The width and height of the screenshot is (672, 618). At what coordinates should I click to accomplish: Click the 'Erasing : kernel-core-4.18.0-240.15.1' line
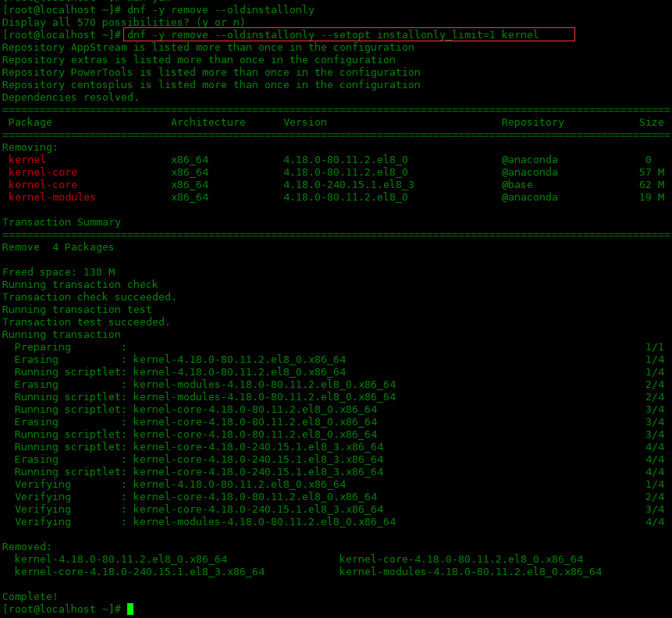pyautogui.click(x=339, y=460)
